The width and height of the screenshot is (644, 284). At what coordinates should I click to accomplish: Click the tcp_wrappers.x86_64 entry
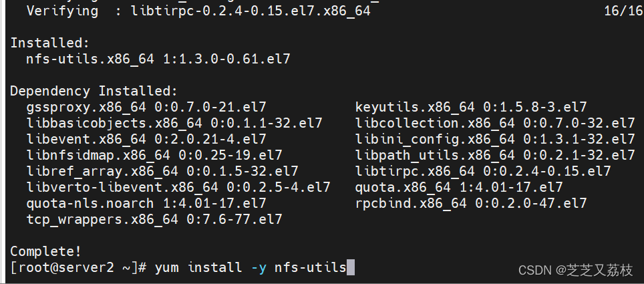click(x=154, y=219)
